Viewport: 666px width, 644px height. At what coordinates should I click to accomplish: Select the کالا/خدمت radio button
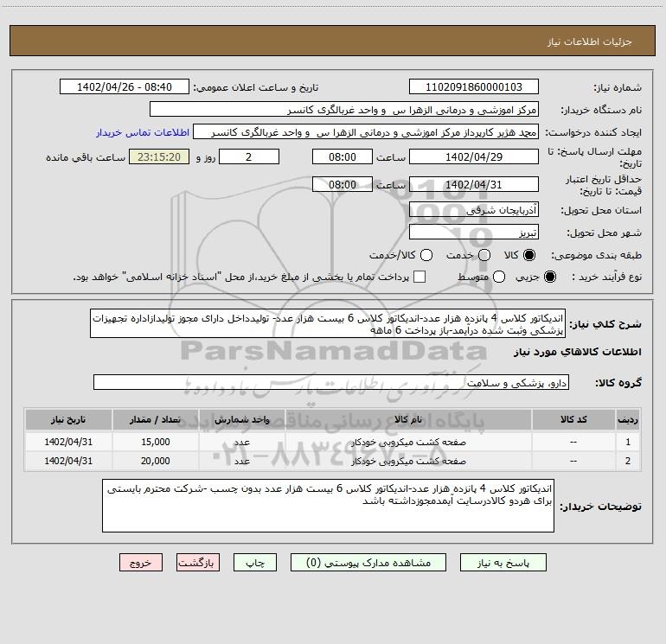click(x=426, y=255)
